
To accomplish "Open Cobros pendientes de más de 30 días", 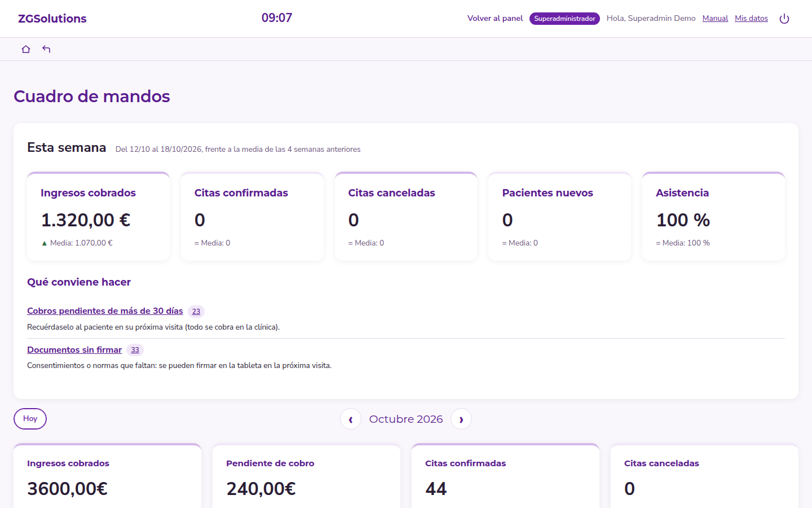I will tap(105, 311).
